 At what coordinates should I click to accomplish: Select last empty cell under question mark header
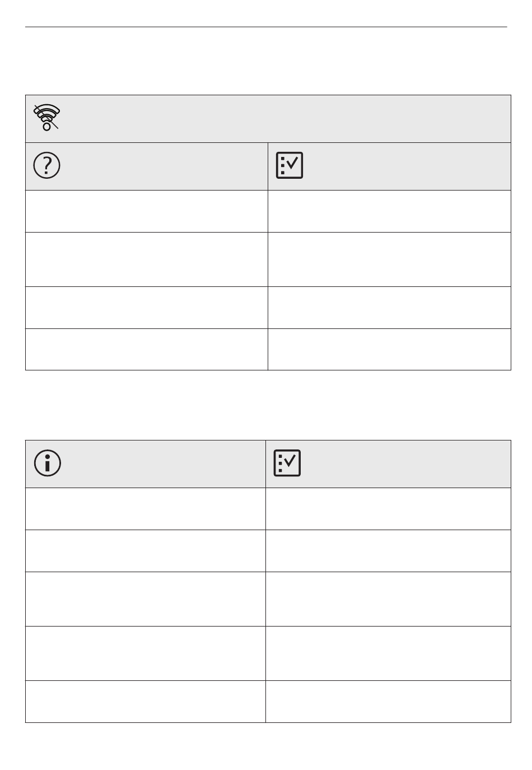point(147,349)
